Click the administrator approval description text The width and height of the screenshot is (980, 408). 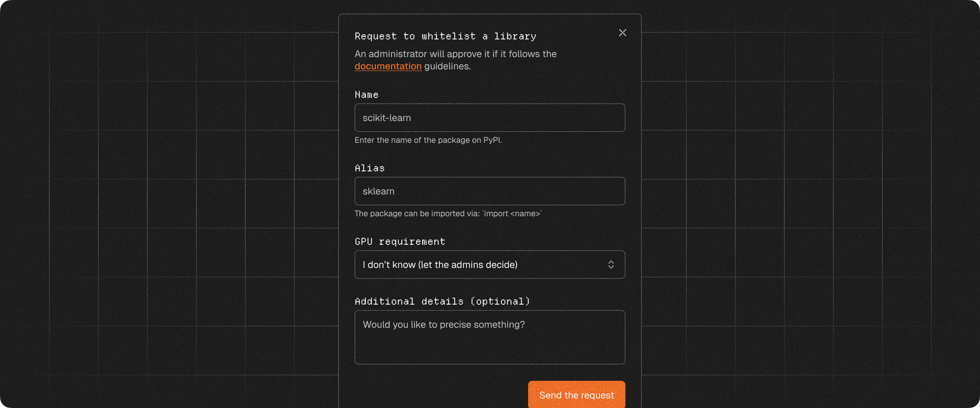point(455,54)
